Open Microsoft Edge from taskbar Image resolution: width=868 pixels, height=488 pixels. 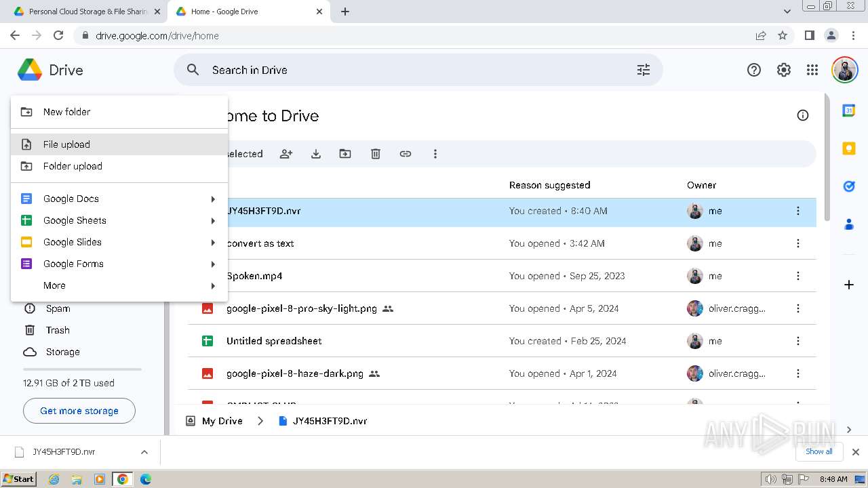[x=145, y=479]
